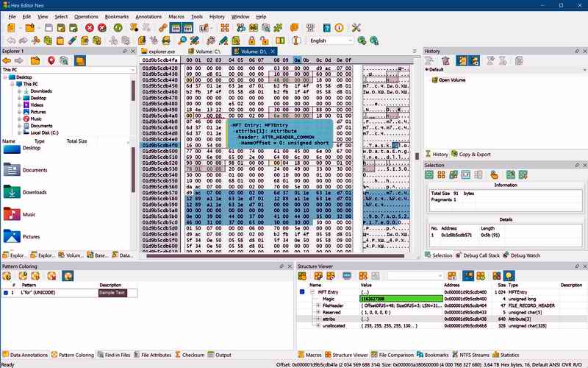
Task: Select Open Volume entry in History
Action: [453, 79]
